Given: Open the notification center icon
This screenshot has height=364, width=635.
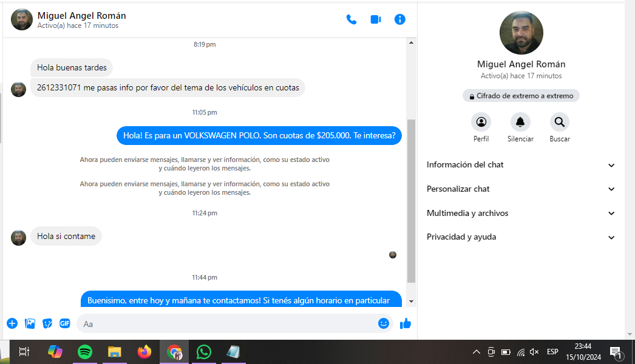Looking at the screenshot, I should click(616, 352).
